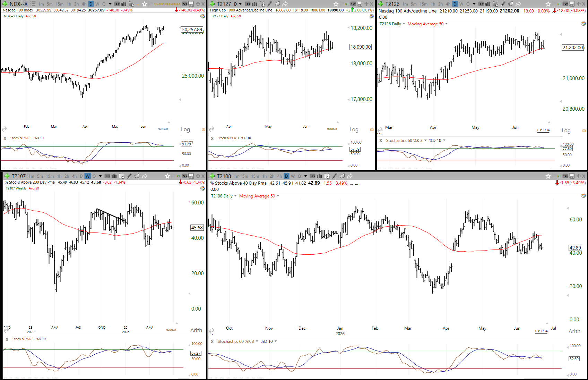Click Avg 50 legend on NDX--X chart

(x=31, y=16)
